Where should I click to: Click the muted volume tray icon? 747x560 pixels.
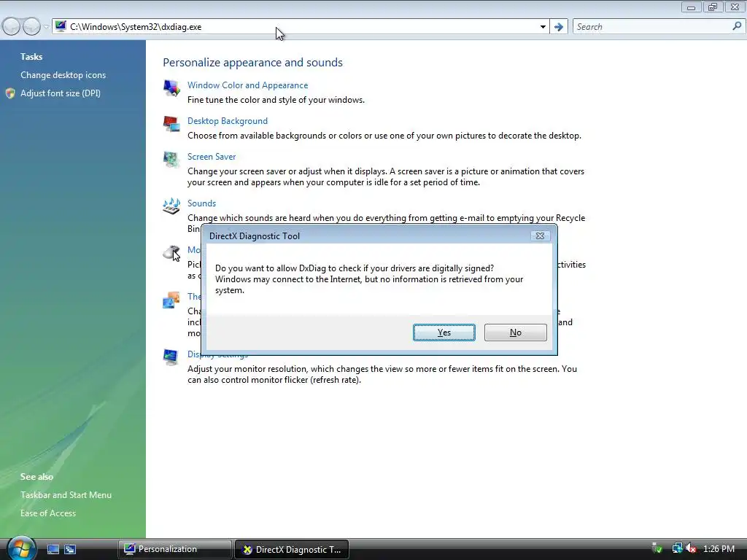pos(691,548)
